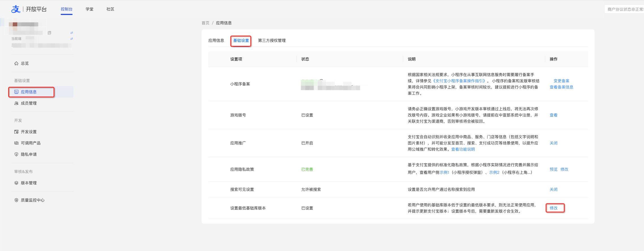Open 隐私申请 shield icon in sidebar
Image resolution: width=644 pixels, height=251 pixels.
pyautogui.click(x=16, y=154)
